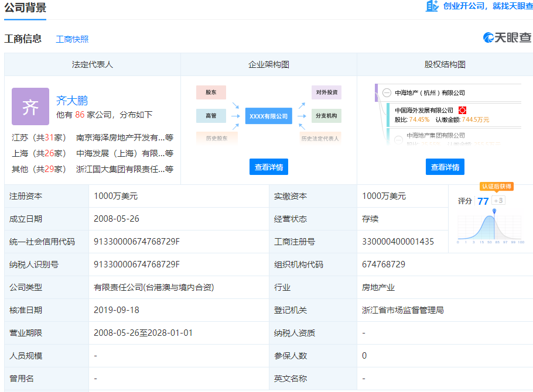Image resolution: width=533 pixels, height=392 pixels.
Task: Open 浙江国大集团有限责任...等 company link
Action: click(x=125, y=169)
